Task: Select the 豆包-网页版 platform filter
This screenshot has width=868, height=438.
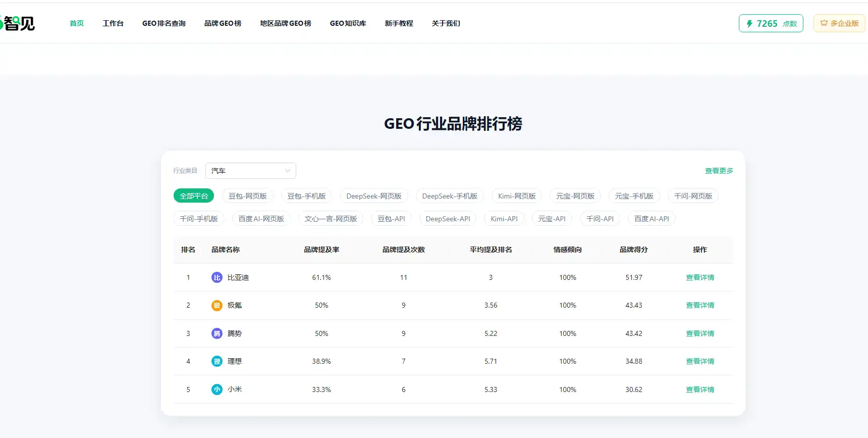Action: [248, 196]
